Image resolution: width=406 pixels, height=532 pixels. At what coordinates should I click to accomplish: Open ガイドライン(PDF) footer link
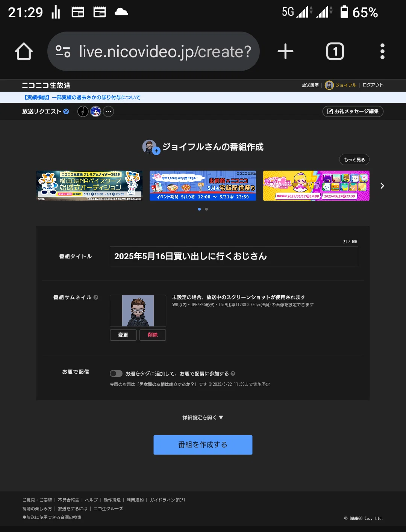tap(167, 500)
